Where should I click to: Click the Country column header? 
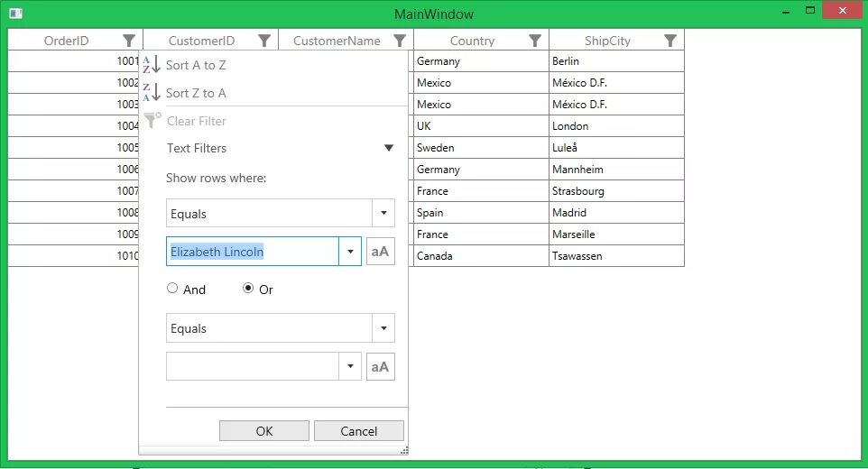472,41
